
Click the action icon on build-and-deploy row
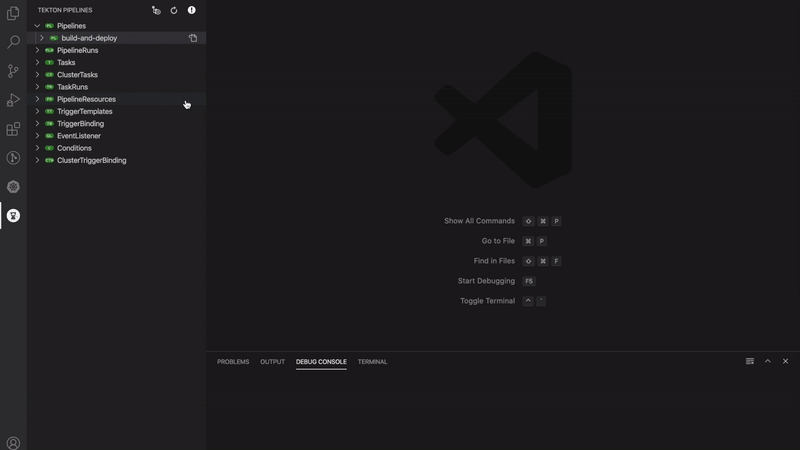click(x=193, y=38)
